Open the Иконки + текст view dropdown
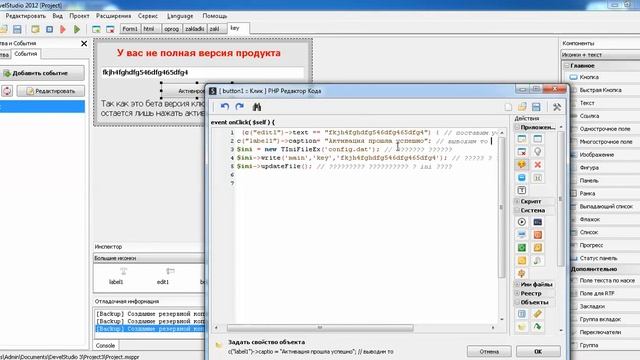Screen dimensions: 640x360 (x=600, y=55)
